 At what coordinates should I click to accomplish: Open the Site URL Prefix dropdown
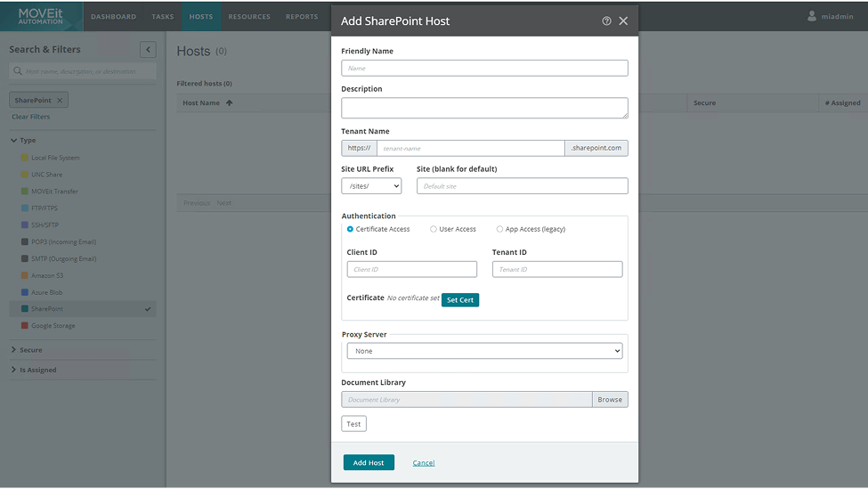[x=371, y=186]
